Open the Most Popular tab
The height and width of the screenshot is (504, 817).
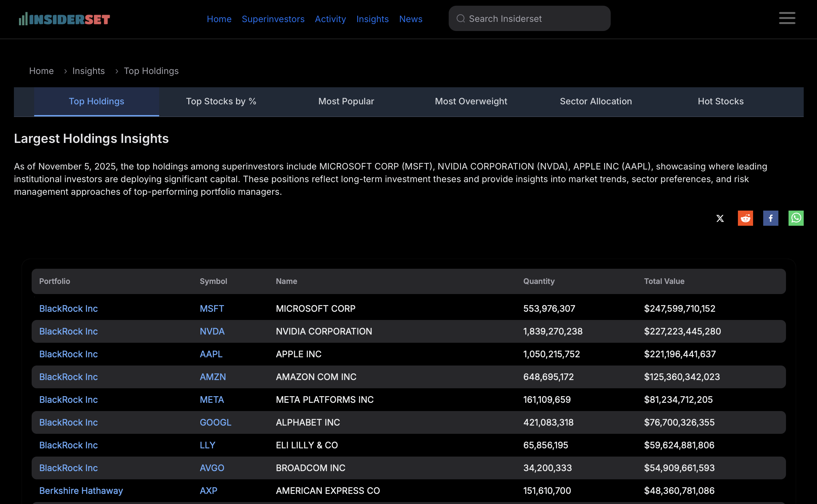tap(346, 102)
